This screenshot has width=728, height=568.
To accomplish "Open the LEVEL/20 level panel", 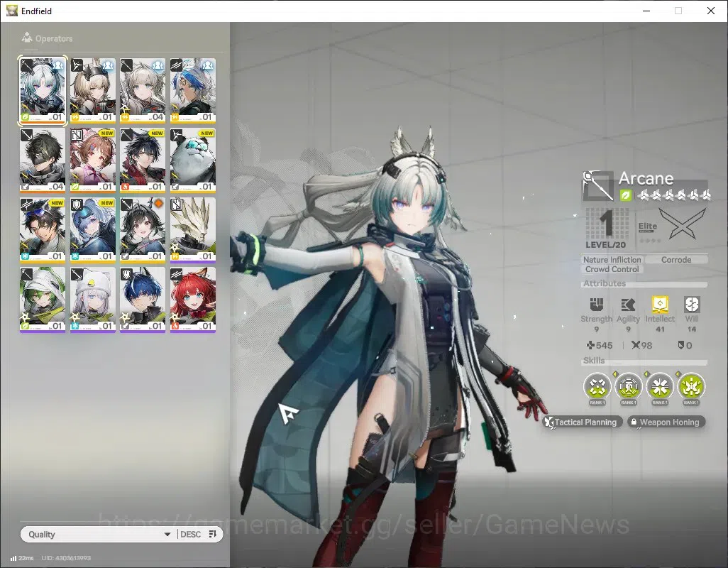I will point(606,228).
